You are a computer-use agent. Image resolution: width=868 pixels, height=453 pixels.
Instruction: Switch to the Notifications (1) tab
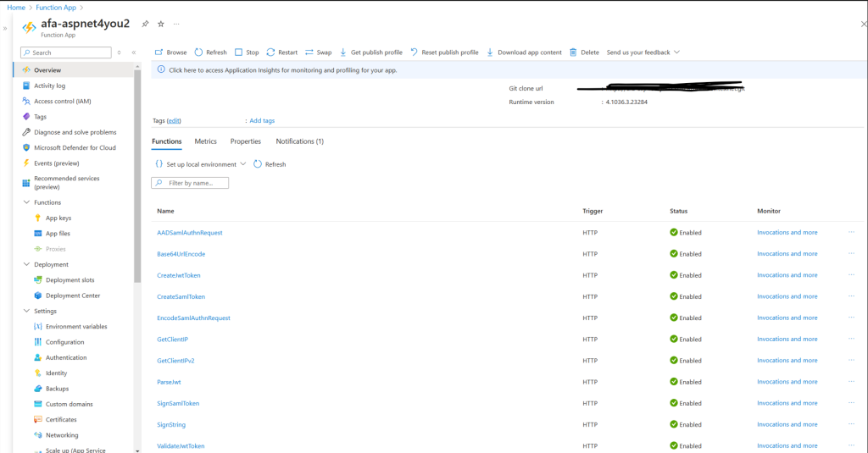click(x=299, y=141)
